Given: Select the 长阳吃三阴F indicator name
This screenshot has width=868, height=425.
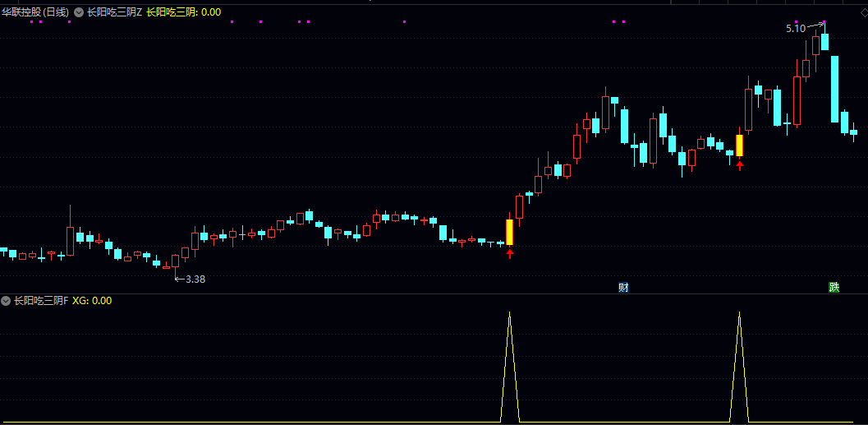Looking at the screenshot, I should point(41,301).
